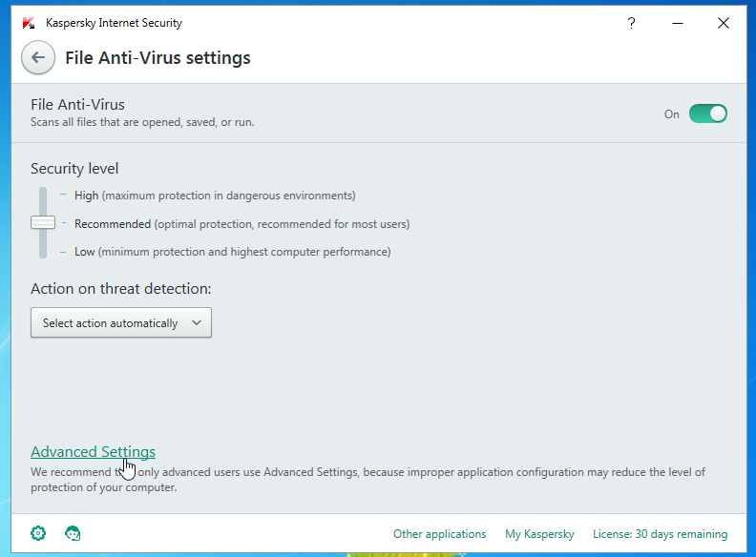Go to My Kaspersky

(538, 534)
